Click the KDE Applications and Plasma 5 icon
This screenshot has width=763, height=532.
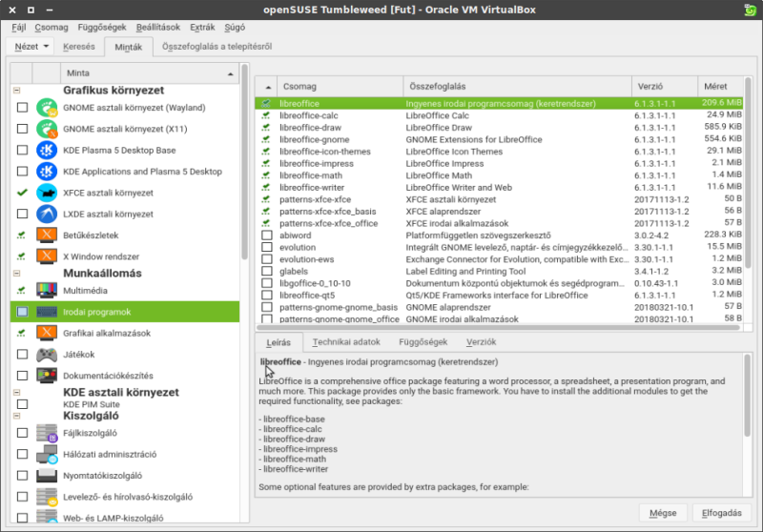point(47,172)
